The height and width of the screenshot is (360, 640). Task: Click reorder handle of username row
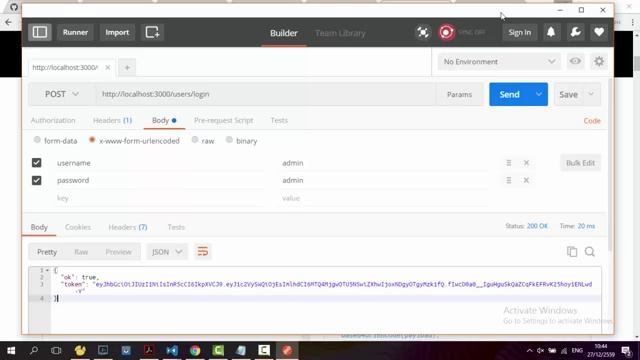(x=509, y=163)
